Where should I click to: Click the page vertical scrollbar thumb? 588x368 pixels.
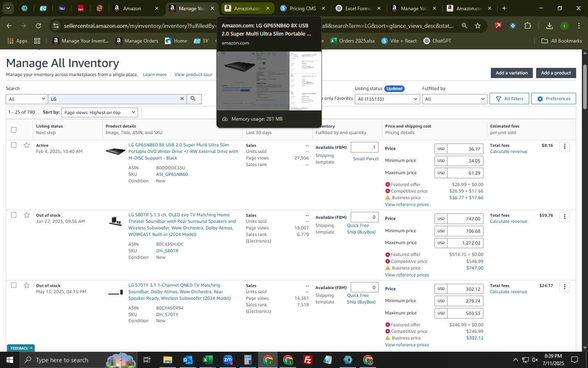(x=585, y=87)
